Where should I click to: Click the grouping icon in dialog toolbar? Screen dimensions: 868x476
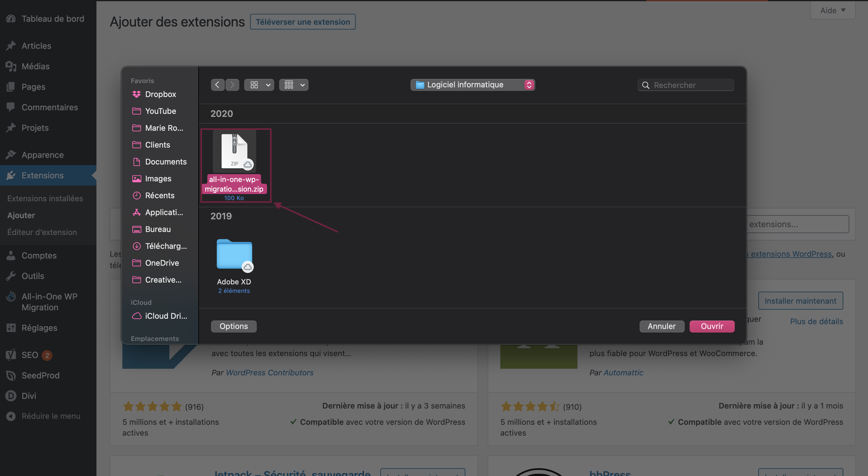(x=289, y=85)
